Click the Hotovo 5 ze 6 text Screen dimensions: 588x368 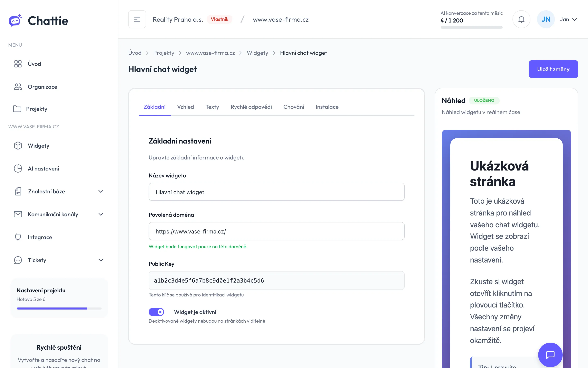(x=31, y=299)
